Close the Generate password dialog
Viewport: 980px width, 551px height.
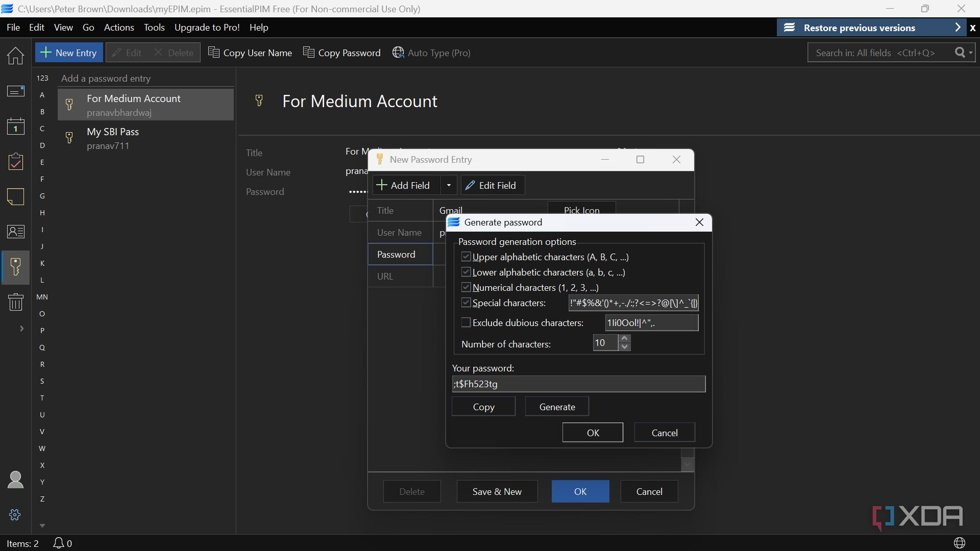(699, 222)
